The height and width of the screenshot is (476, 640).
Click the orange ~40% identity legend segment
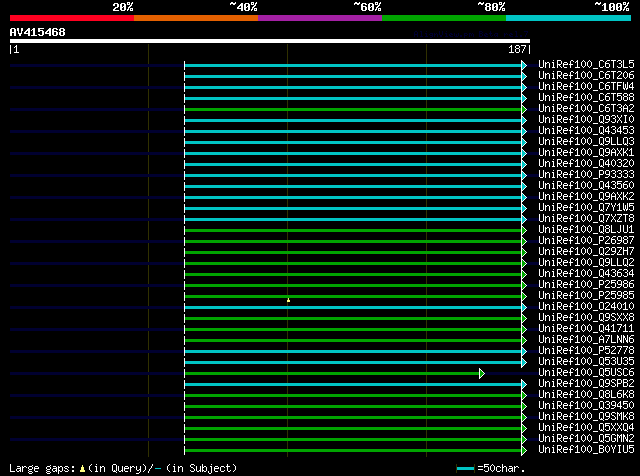click(x=196, y=18)
